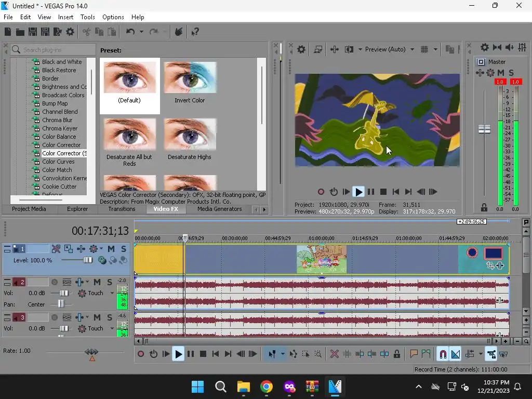
Task: Mute audio track 2
Action: (x=97, y=282)
